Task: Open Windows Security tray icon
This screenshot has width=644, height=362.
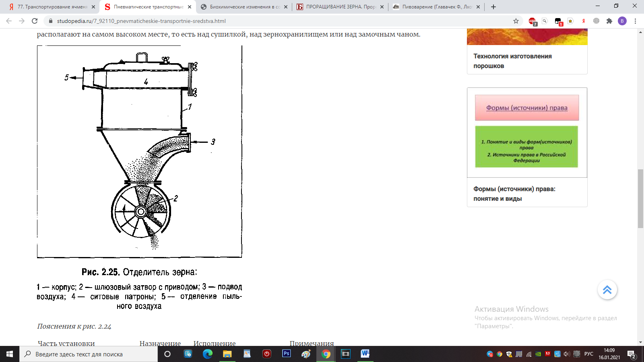Action: pos(509,354)
